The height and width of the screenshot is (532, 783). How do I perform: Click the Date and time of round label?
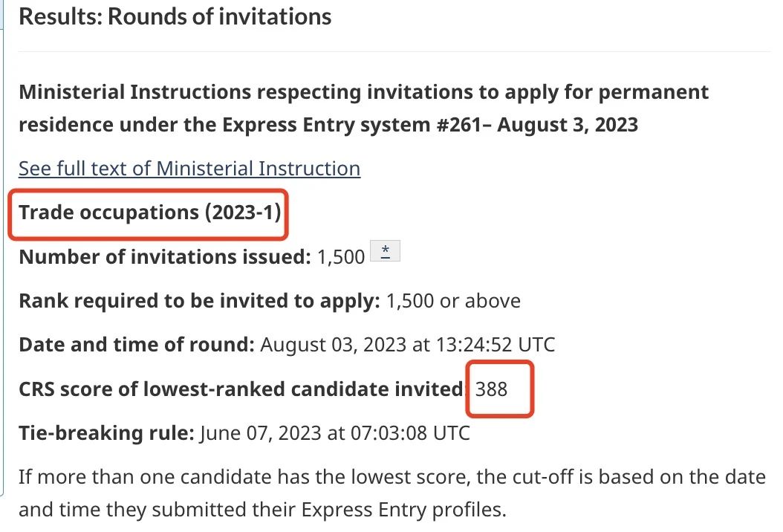click(x=137, y=345)
